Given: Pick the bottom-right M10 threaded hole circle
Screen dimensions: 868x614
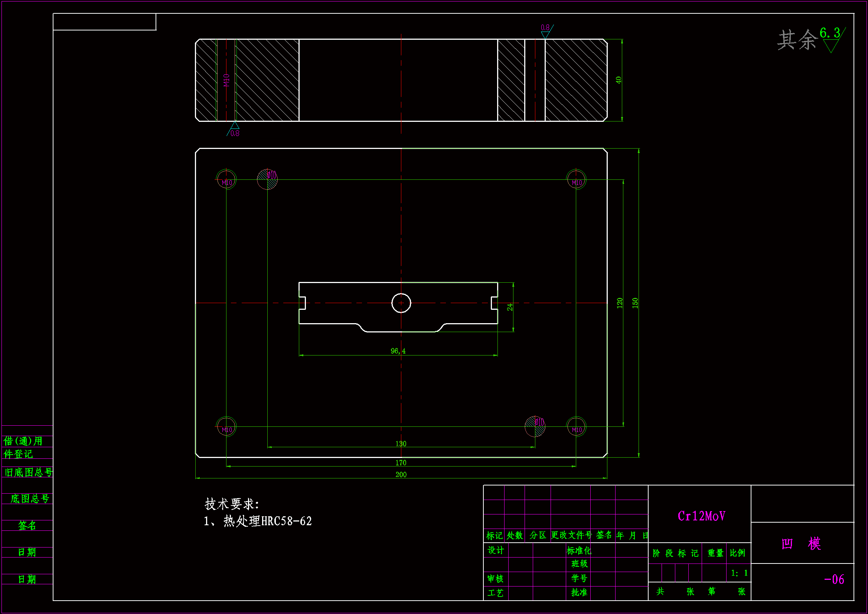Looking at the screenshot, I should [x=576, y=426].
